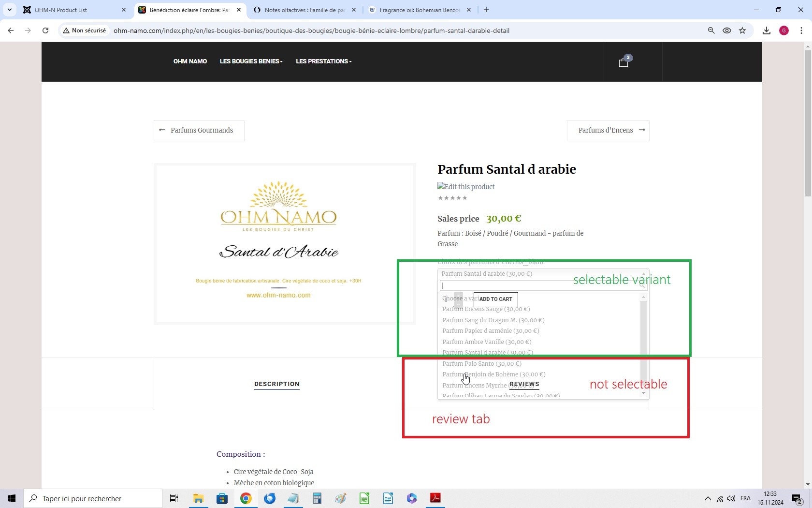Switch to Chrome in the taskbar

point(246,498)
